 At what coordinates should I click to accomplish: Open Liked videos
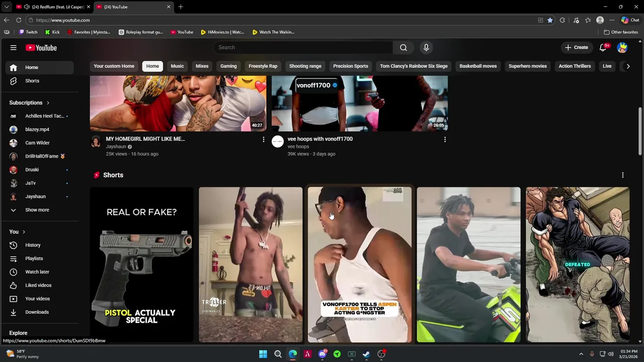tap(39, 285)
